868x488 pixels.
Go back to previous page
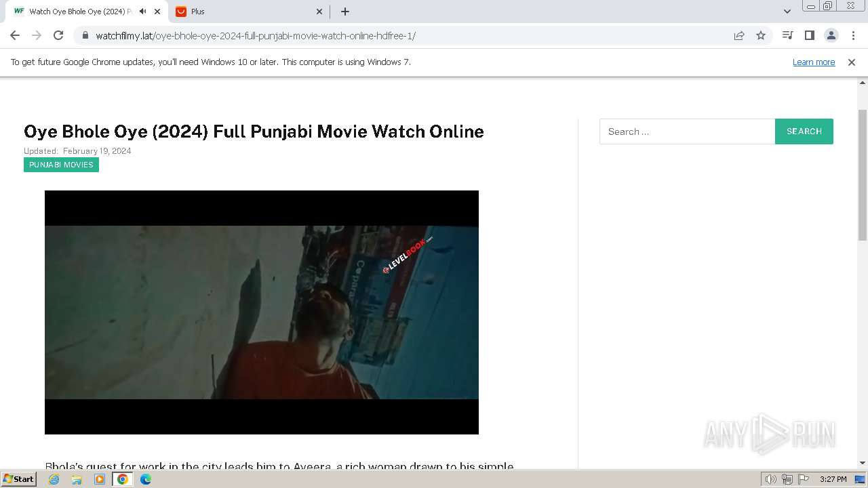coord(15,35)
